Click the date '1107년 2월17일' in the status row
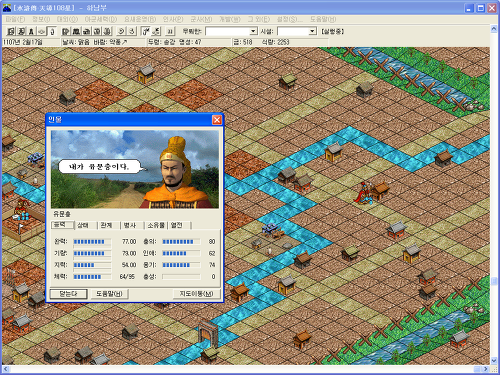This screenshot has height=375, width=500. pos(23,42)
